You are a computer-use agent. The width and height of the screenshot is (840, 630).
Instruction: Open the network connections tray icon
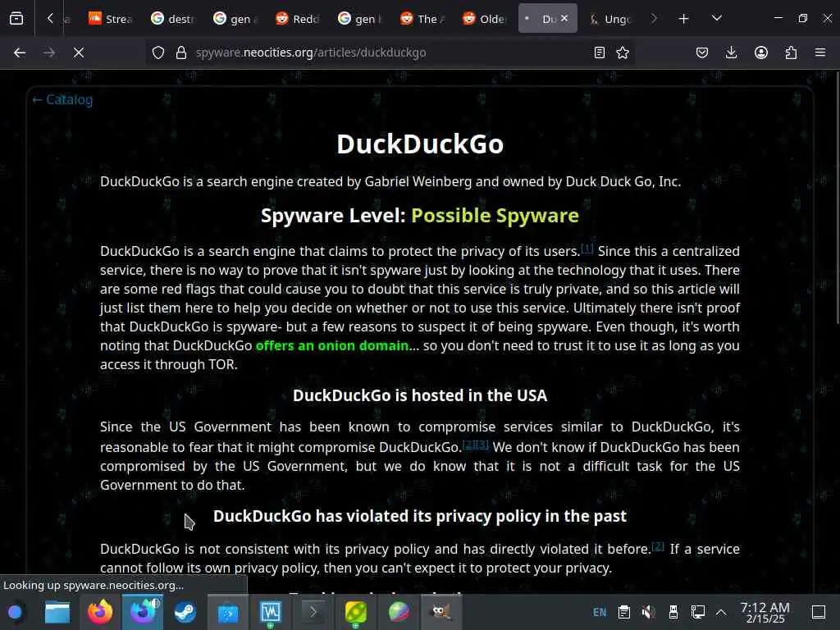(x=698, y=612)
